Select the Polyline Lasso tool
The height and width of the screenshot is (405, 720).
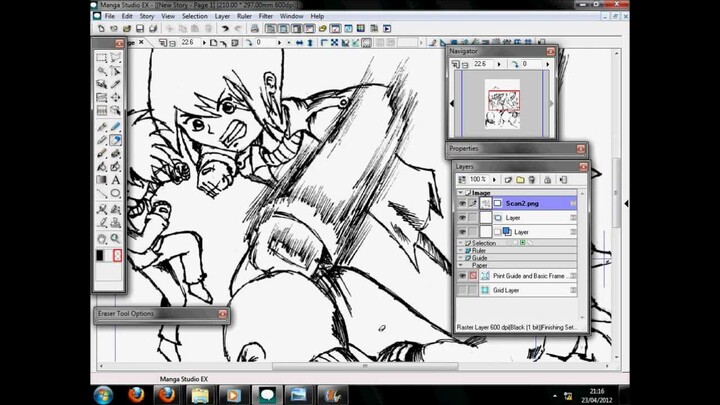click(x=116, y=58)
